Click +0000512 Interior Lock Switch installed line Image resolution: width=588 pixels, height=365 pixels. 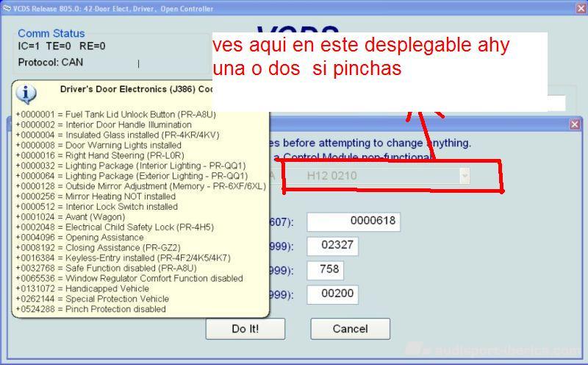[x=97, y=207]
